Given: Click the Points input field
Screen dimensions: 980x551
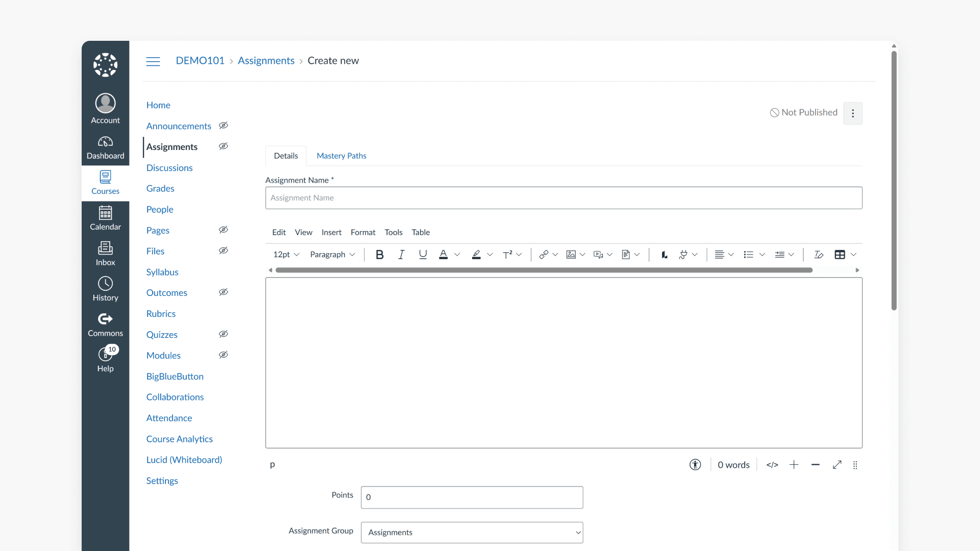Looking at the screenshot, I should (x=471, y=497).
